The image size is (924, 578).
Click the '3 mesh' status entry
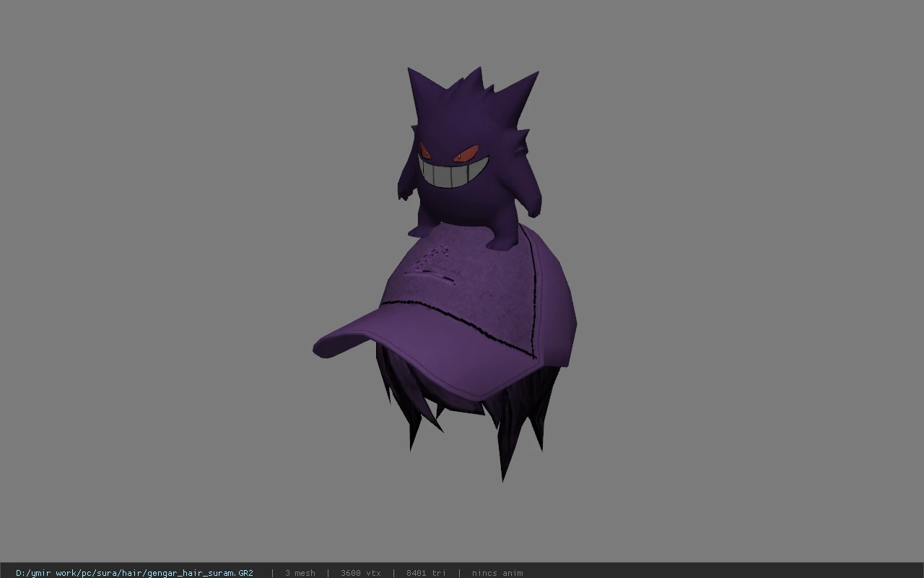pyautogui.click(x=300, y=573)
